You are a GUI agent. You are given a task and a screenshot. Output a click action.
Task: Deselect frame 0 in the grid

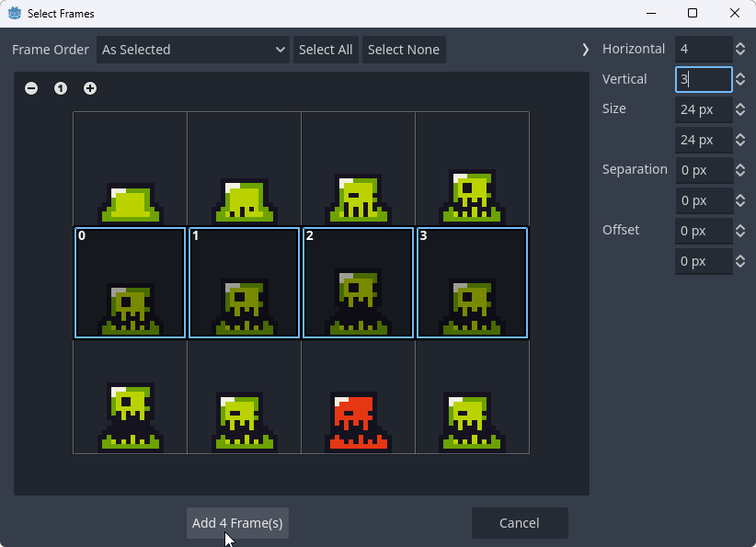[x=130, y=282]
